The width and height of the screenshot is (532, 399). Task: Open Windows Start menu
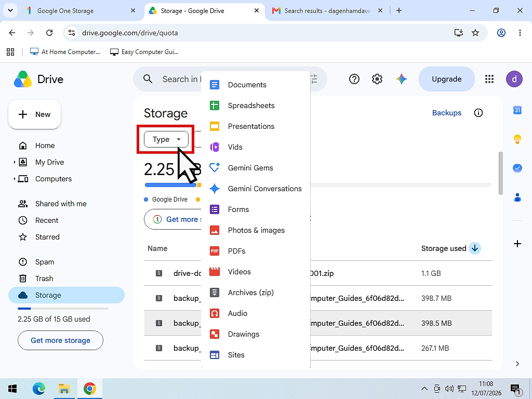pos(12,389)
